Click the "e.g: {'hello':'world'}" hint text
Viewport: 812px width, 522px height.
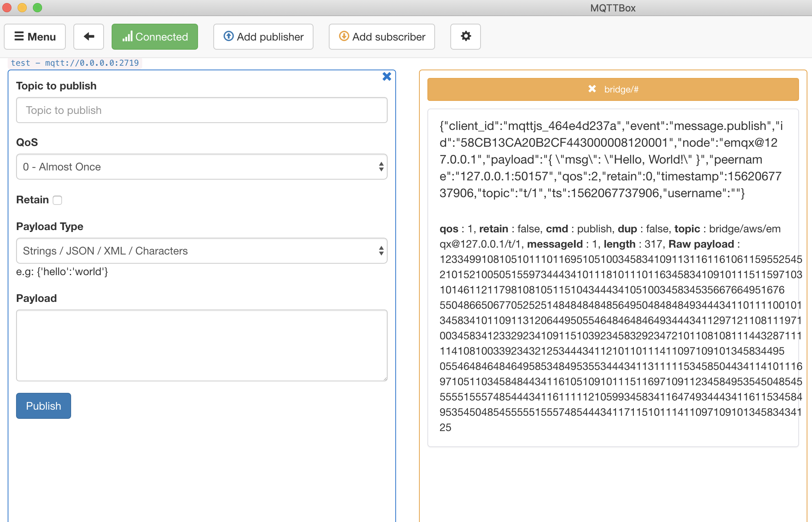pyautogui.click(x=62, y=272)
